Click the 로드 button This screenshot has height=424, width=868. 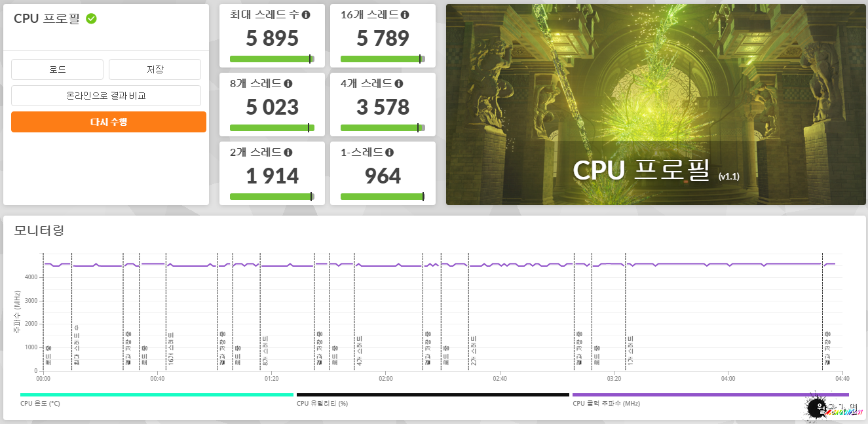pyautogui.click(x=57, y=69)
